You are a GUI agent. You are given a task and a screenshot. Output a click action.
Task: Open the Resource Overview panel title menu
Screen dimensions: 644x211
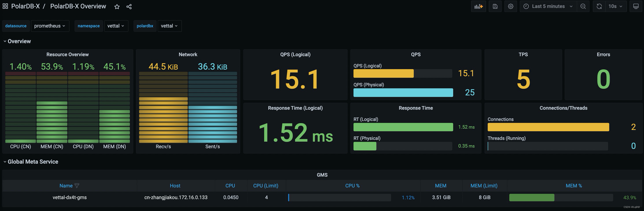pos(68,54)
